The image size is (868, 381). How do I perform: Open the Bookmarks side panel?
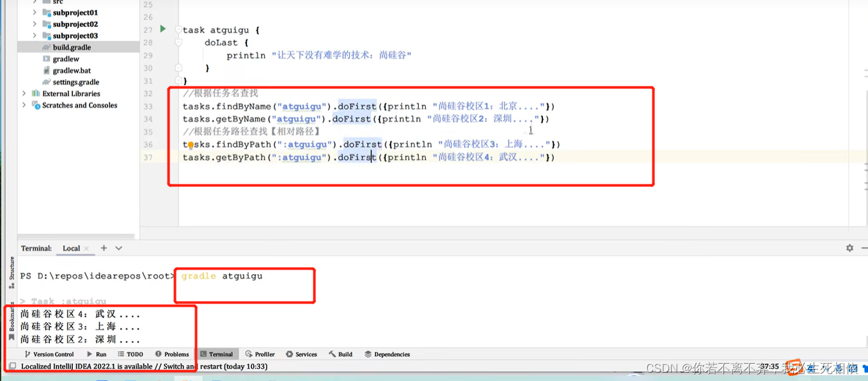point(12,320)
